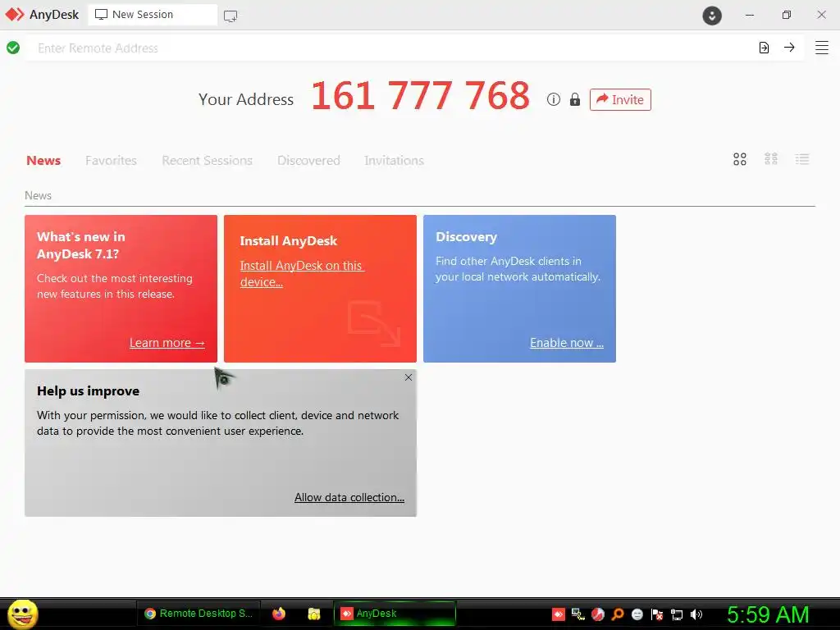Viewport: 840px width, 630px height.
Task: Launch Firefox from the taskbar
Action: 279,614
